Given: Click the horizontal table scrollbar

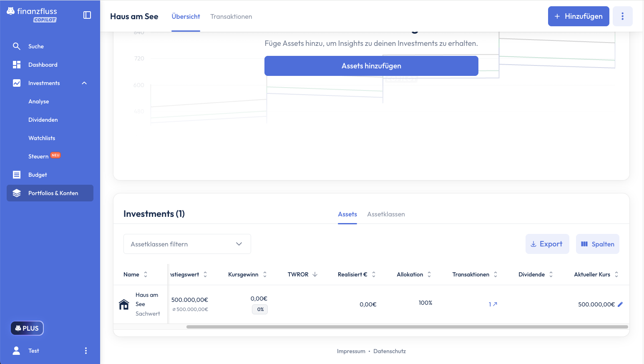Looking at the screenshot, I should [407, 327].
